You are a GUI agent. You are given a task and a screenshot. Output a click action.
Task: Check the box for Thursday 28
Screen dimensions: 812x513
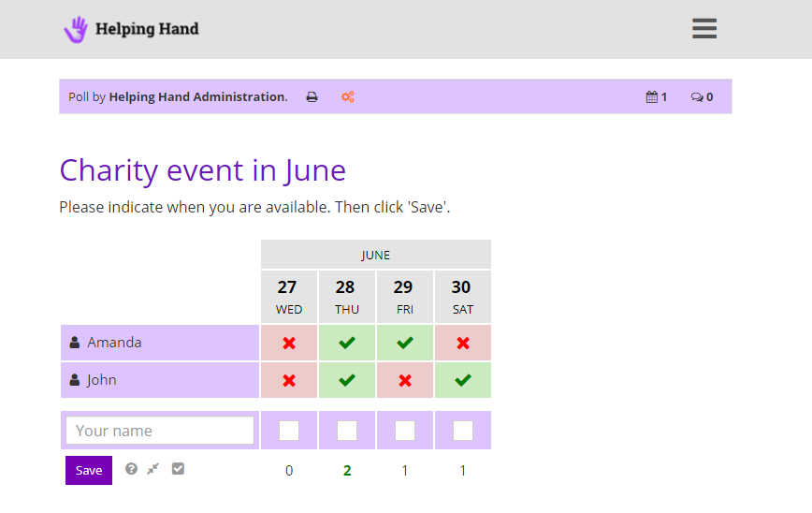(347, 430)
